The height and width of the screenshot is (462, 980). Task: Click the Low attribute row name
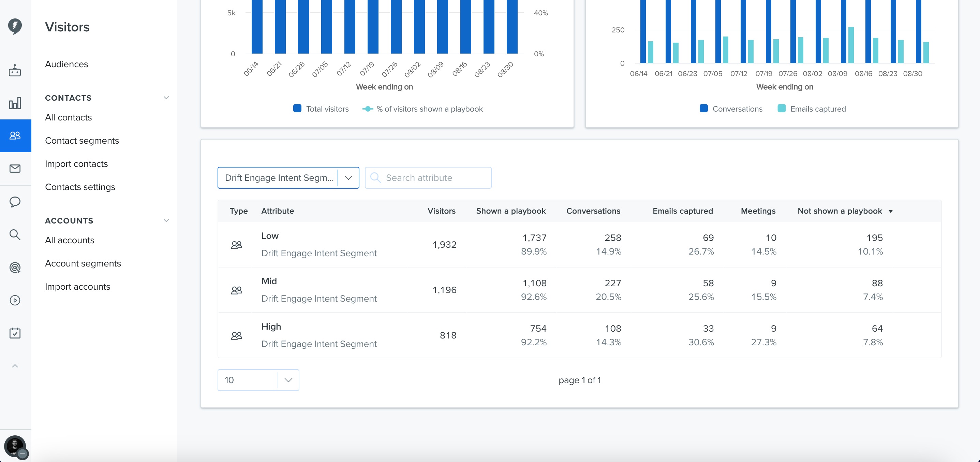click(270, 235)
